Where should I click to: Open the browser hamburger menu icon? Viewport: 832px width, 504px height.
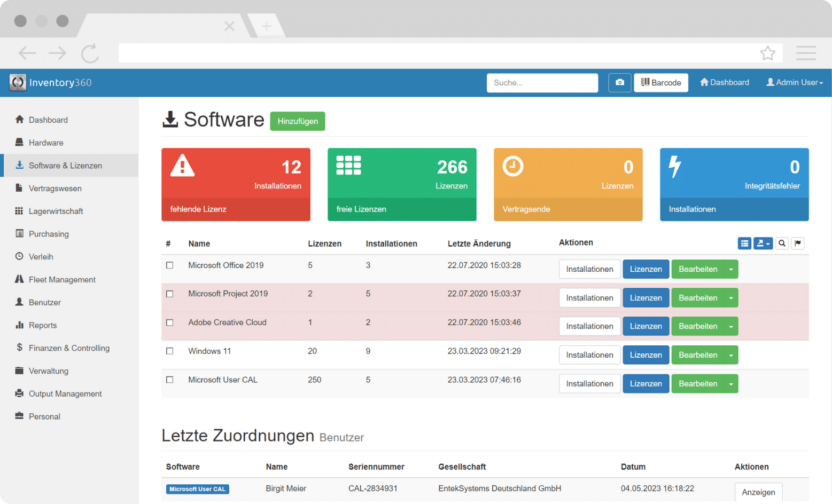(806, 53)
